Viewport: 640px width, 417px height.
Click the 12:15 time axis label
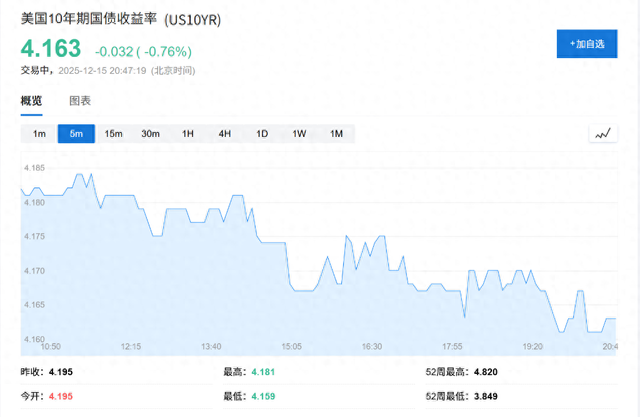tap(131, 346)
